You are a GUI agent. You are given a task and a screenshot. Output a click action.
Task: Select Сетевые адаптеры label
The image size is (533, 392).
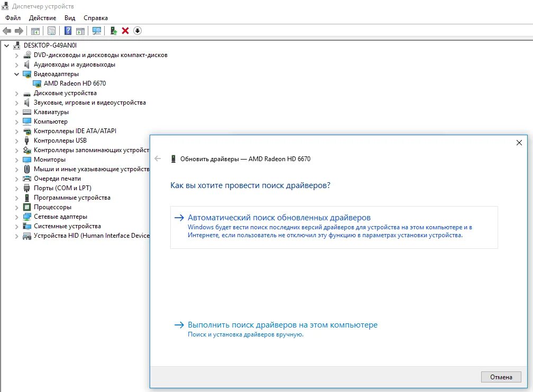click(x=60, y=217)
